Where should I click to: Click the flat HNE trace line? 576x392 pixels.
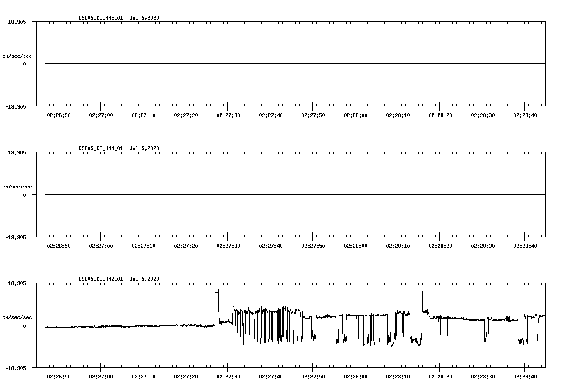tap(295, 64)
